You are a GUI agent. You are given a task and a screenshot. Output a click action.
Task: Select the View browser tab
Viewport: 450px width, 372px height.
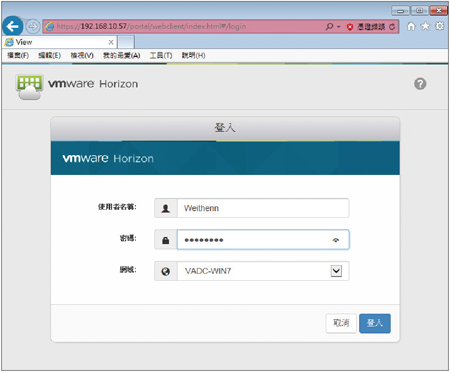tap(60, 42)
